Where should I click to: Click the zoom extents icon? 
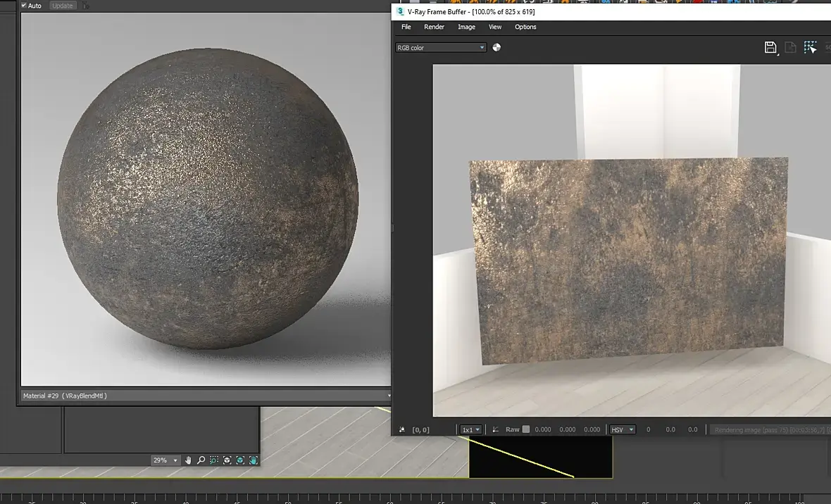click(227, 460)
